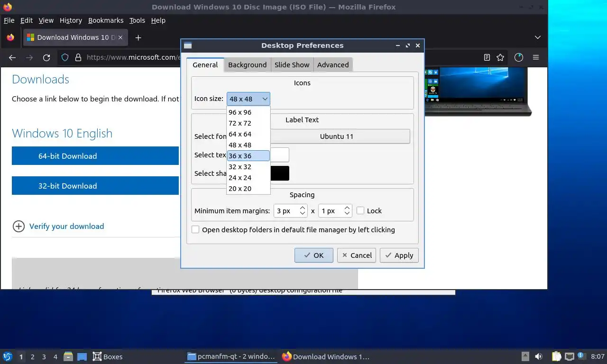Open Firefox hamburger application menu
This screenshot has height=364, width=607.
(x=536, y=57)
